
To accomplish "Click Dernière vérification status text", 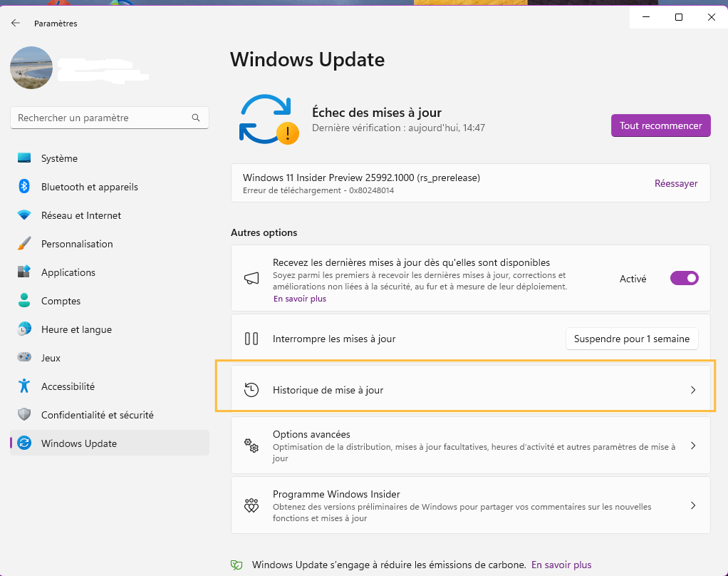I will pos(398,128).
